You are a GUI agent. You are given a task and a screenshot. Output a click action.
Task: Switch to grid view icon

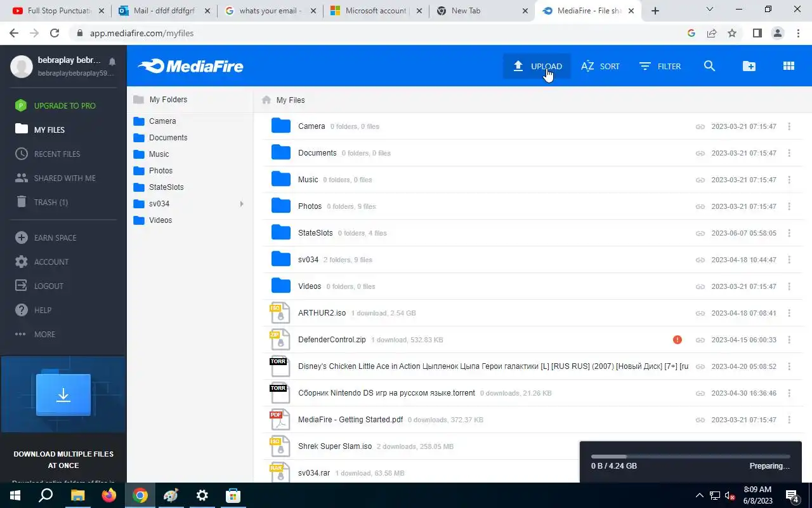point(789,66)
